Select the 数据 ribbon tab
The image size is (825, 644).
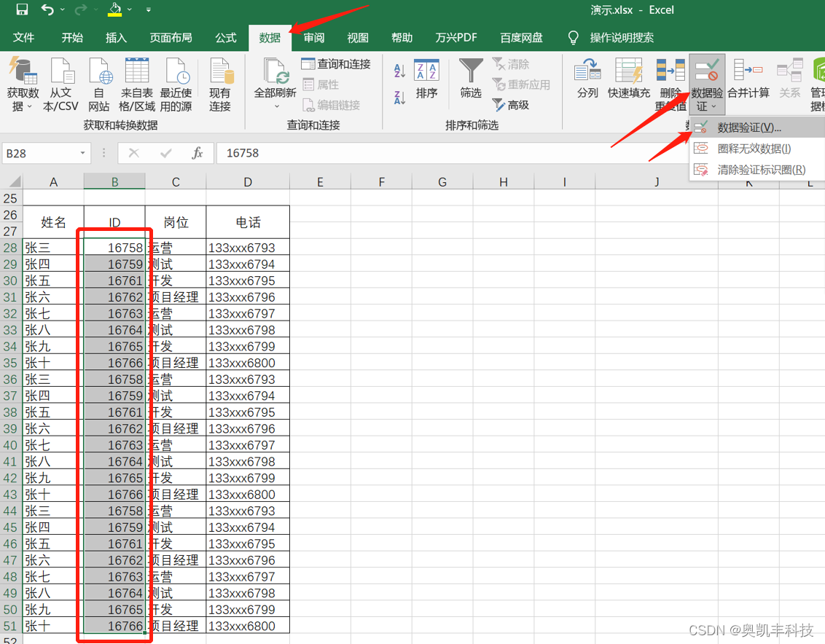(x=270, y=38)
